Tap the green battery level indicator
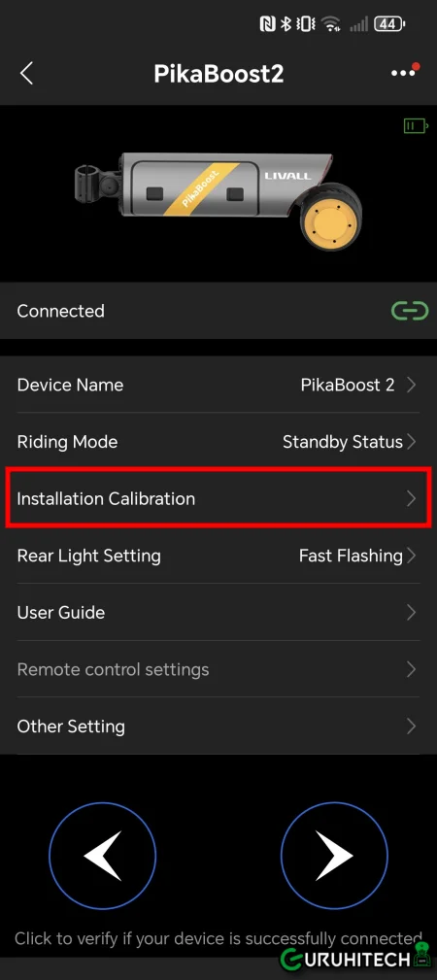 415,126
